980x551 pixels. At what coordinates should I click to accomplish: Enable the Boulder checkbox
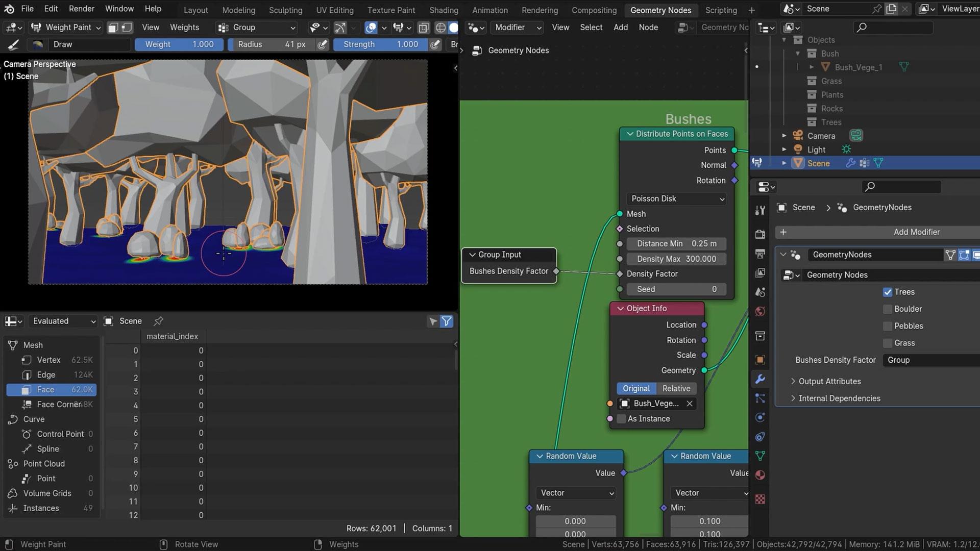(888, 309)
